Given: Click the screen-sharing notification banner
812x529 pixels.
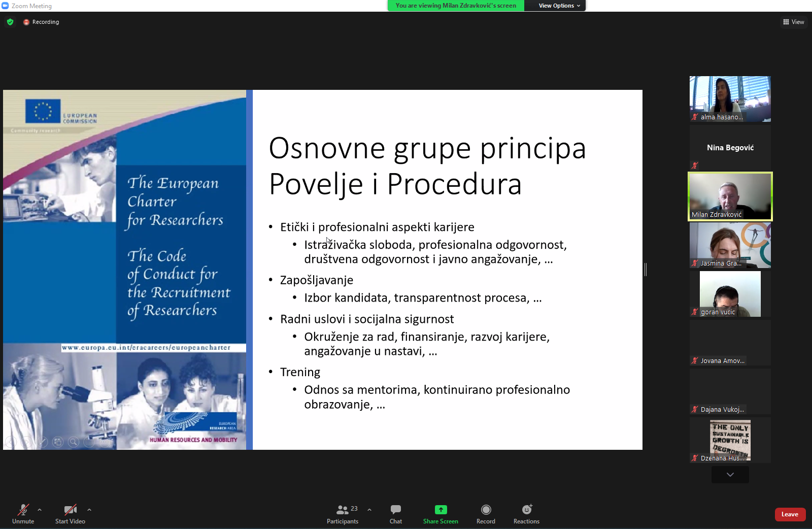Looking at the screenshot, I should [456, 6].
